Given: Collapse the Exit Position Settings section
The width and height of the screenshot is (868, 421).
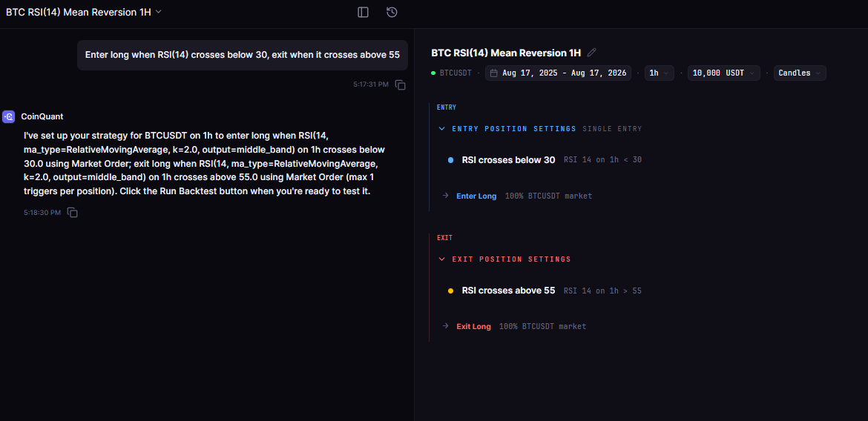Looking at the screenshot, I should click(441, 259).
